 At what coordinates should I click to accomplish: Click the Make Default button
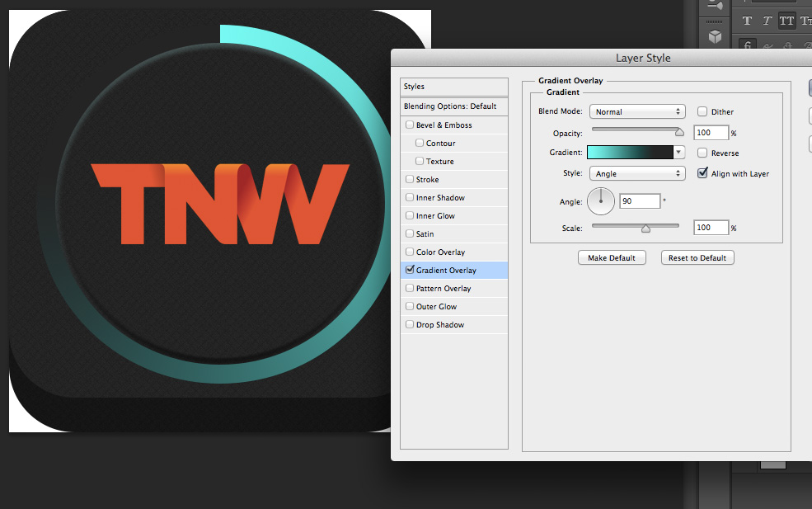[612, 257]
